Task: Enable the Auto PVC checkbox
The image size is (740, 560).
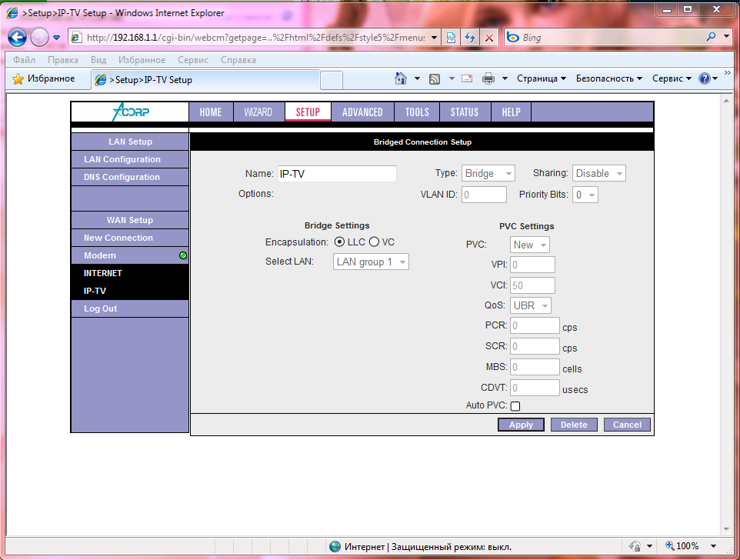Action: point(515,406)
